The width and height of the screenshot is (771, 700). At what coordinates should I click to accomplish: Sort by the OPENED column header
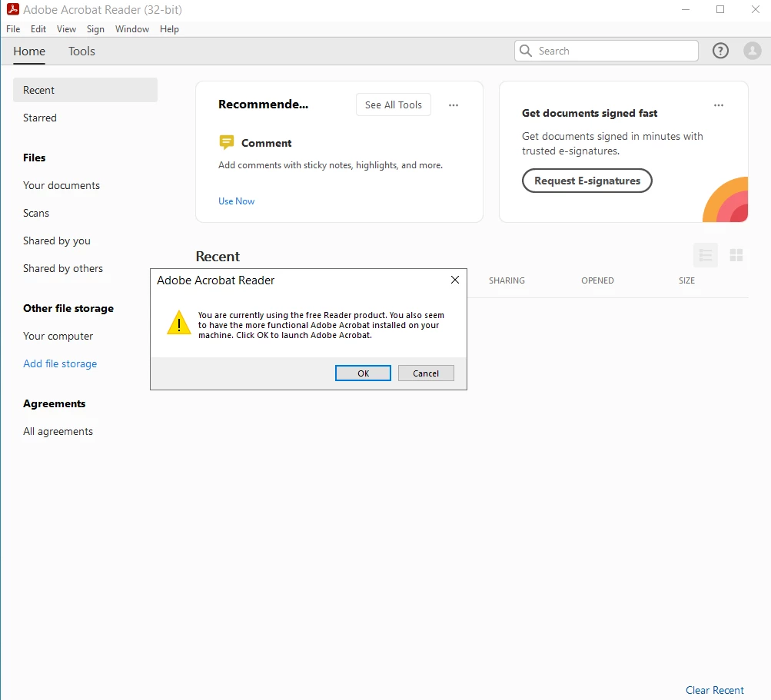[x=597, y=280]
